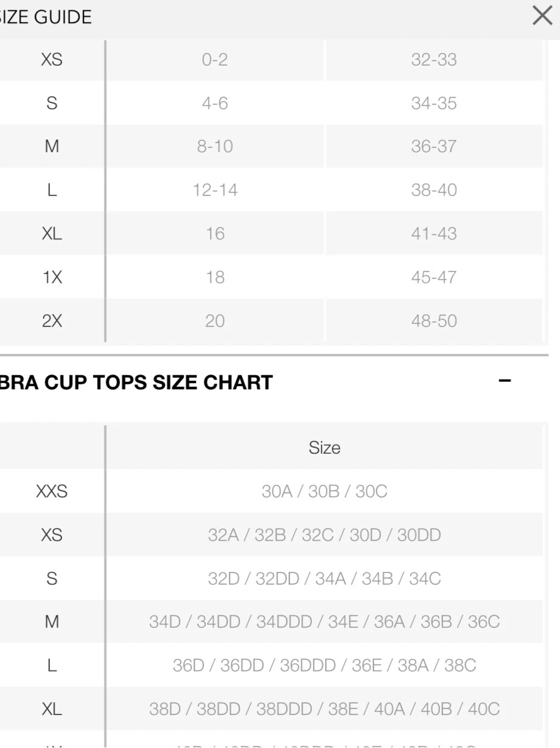Select the 2X row label
560x748 pixels.
(52, 320)
